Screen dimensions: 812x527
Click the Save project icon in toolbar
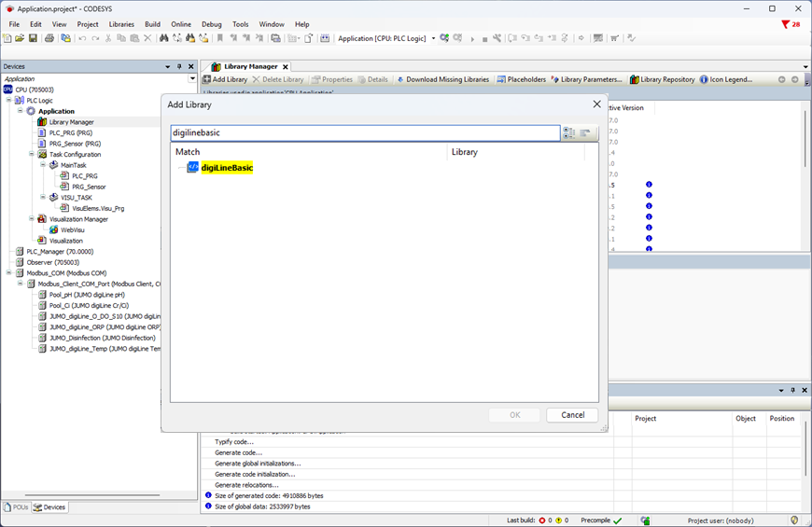tap(33, 38)
